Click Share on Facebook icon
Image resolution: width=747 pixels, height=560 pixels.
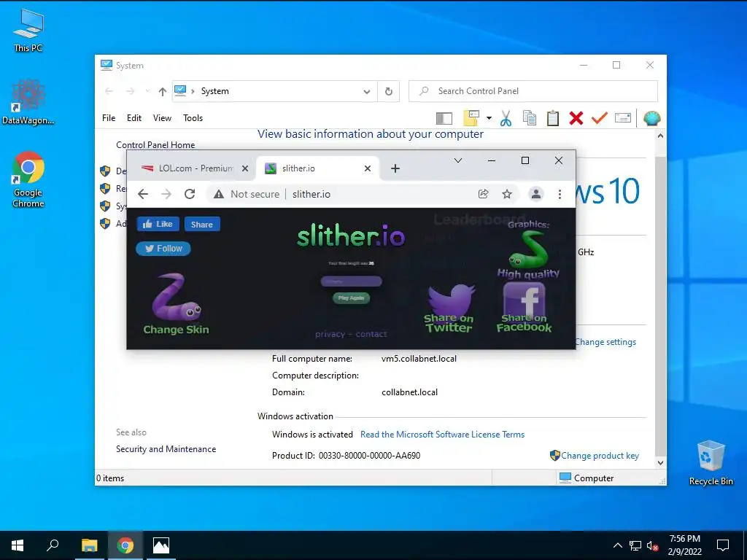pyautogui.click(x=524, y=308)
